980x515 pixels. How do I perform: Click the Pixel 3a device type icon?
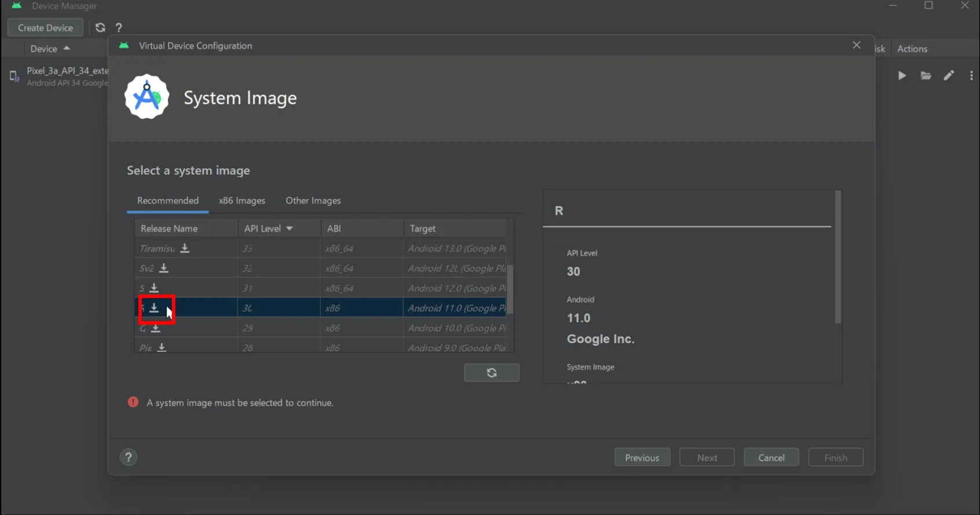(14, 76)
